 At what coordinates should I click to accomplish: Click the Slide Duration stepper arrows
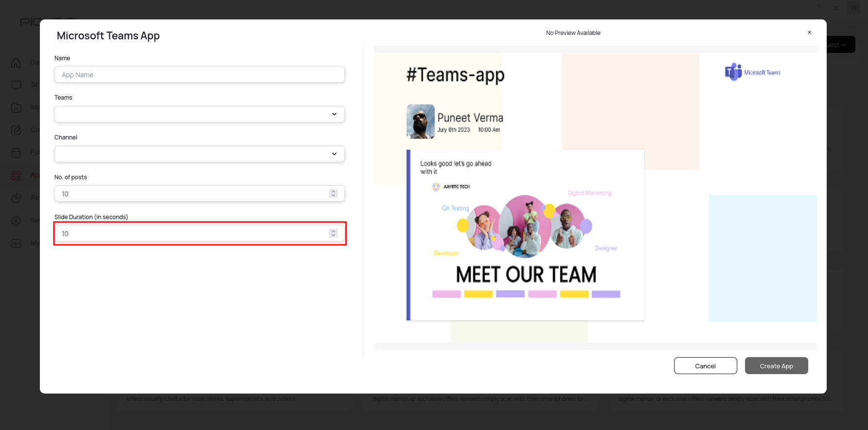pos(333,233)
